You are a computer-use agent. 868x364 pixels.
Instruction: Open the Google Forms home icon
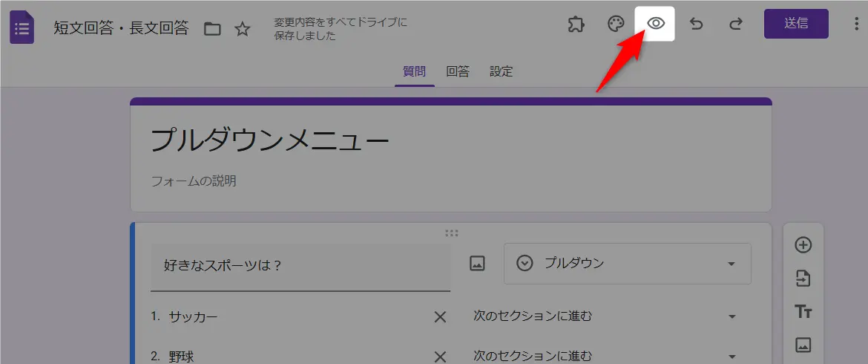tap(22, 29)
